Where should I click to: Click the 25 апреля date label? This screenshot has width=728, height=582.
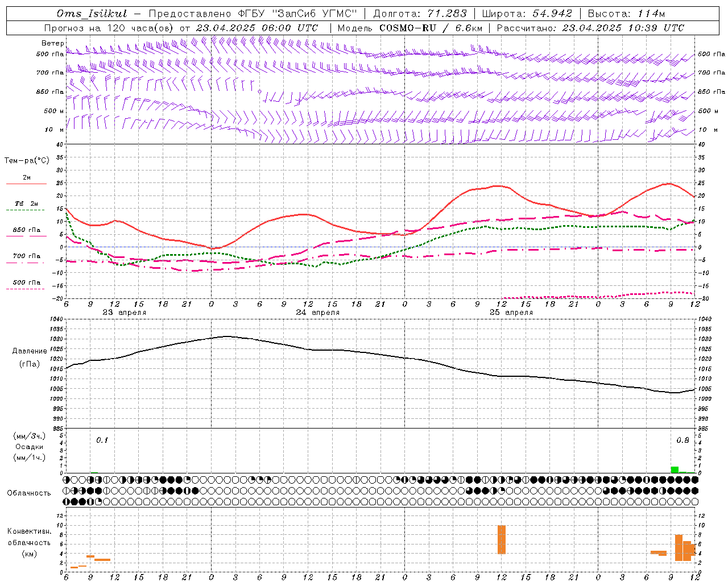[x=511, y=313]
